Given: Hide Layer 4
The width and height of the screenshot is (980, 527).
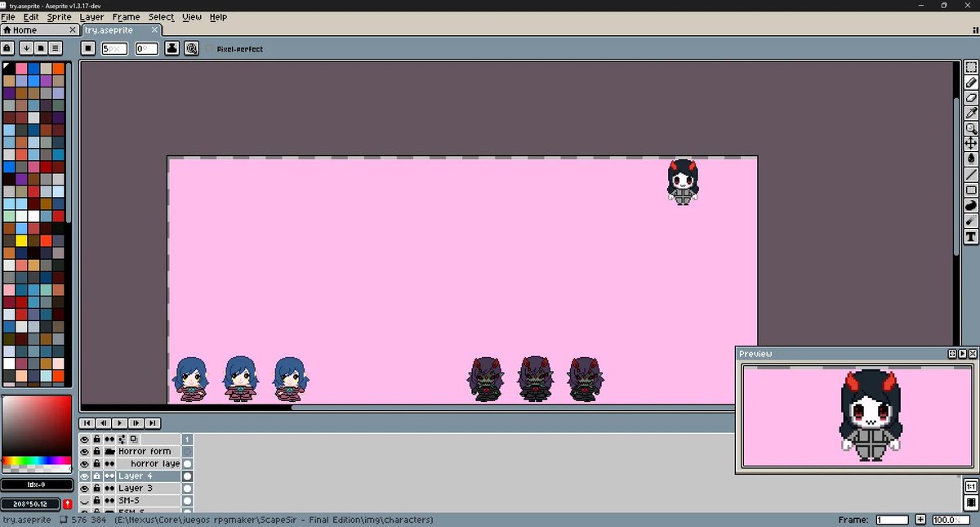Looking at the screenshot, I should click(84, 476).
